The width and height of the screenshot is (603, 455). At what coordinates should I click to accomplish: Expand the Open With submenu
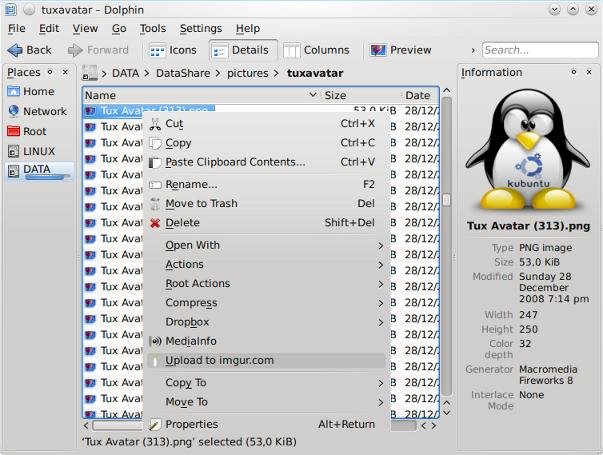coord(265,245)
